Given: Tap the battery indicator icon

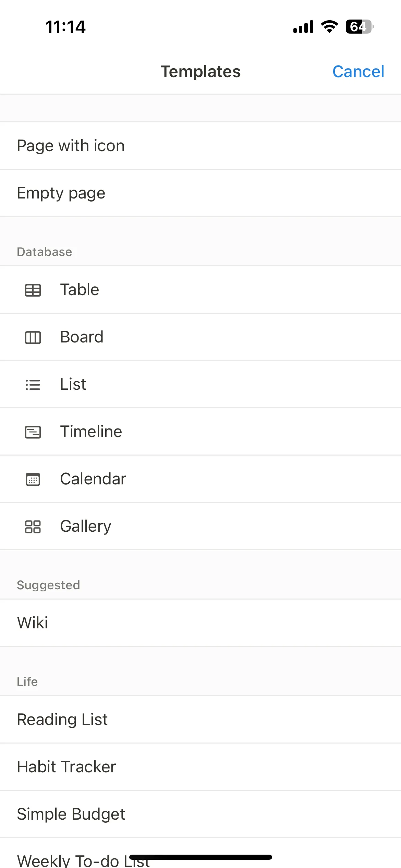Looking at the screenshot, I should click(360, 27).
